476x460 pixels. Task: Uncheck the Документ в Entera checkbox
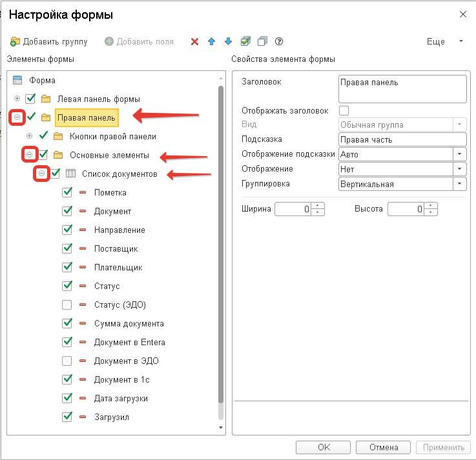click(67, 342)
